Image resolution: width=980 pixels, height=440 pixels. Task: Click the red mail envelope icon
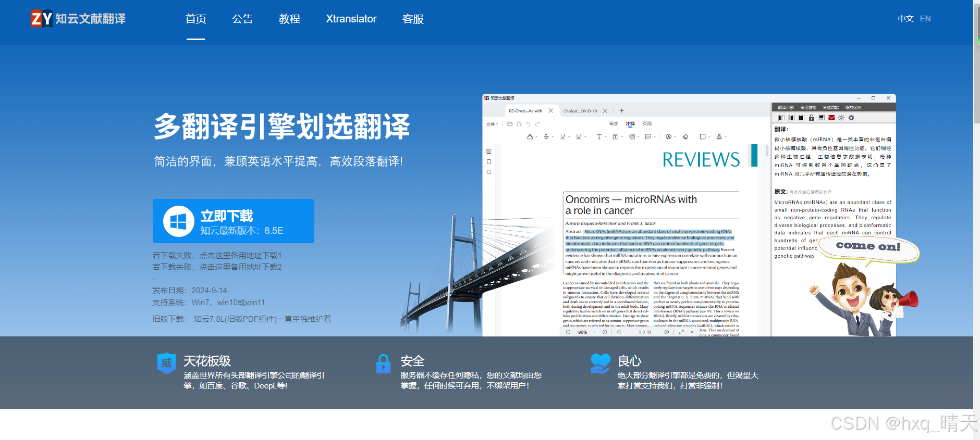(x=831, y=118)
